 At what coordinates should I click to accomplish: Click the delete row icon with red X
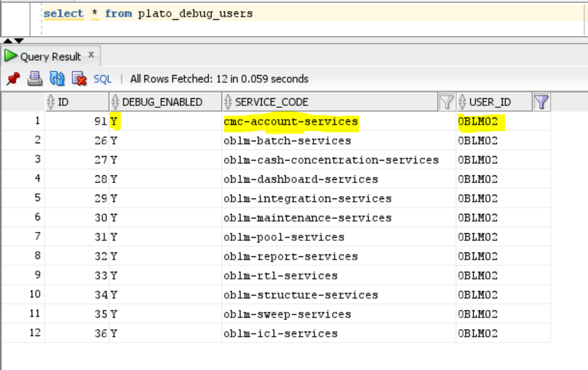[79, 79]
